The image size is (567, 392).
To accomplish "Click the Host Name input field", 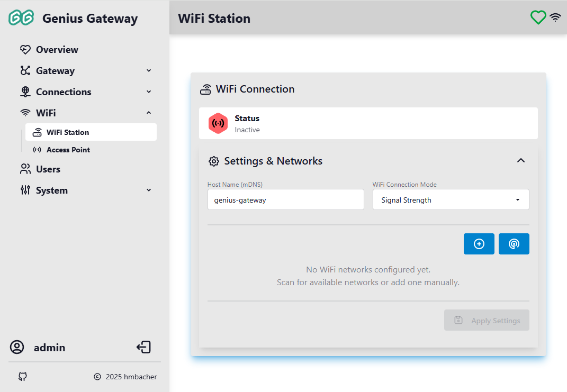I will 285,200.
